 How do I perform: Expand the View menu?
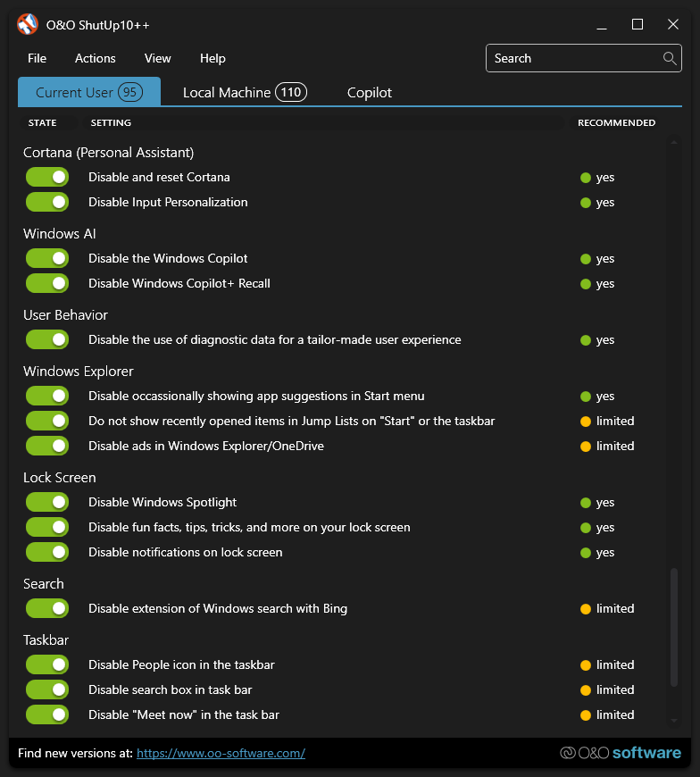[157, 59]
